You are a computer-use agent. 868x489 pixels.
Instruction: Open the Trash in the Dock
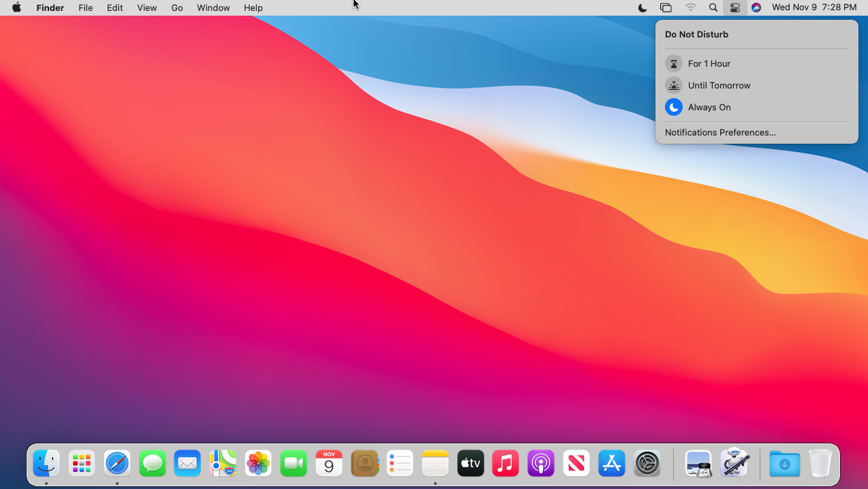pos(820,463)
